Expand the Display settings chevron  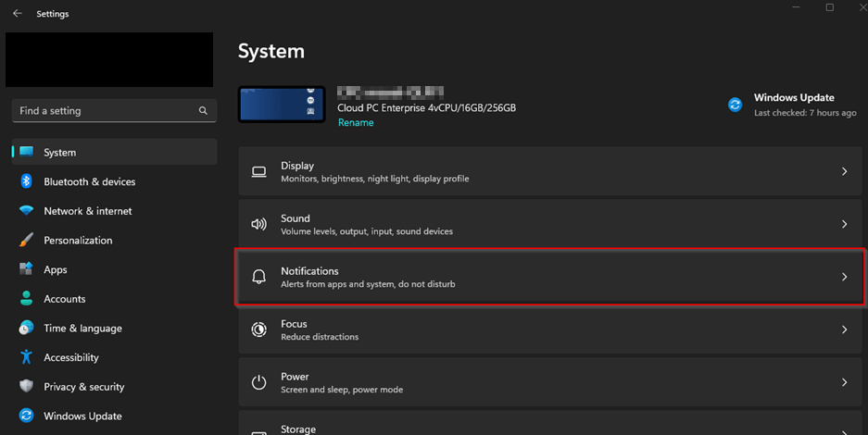tap(844, 172)
